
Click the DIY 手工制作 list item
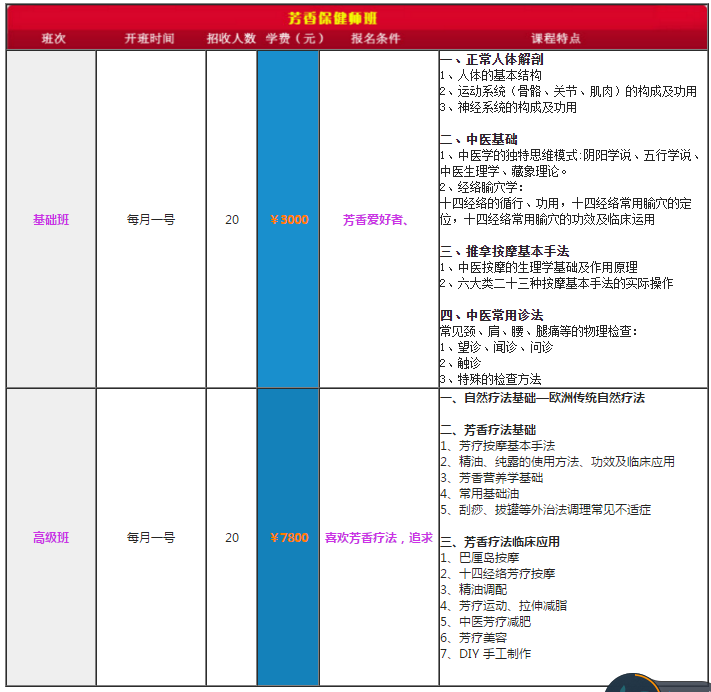[486, 654]
